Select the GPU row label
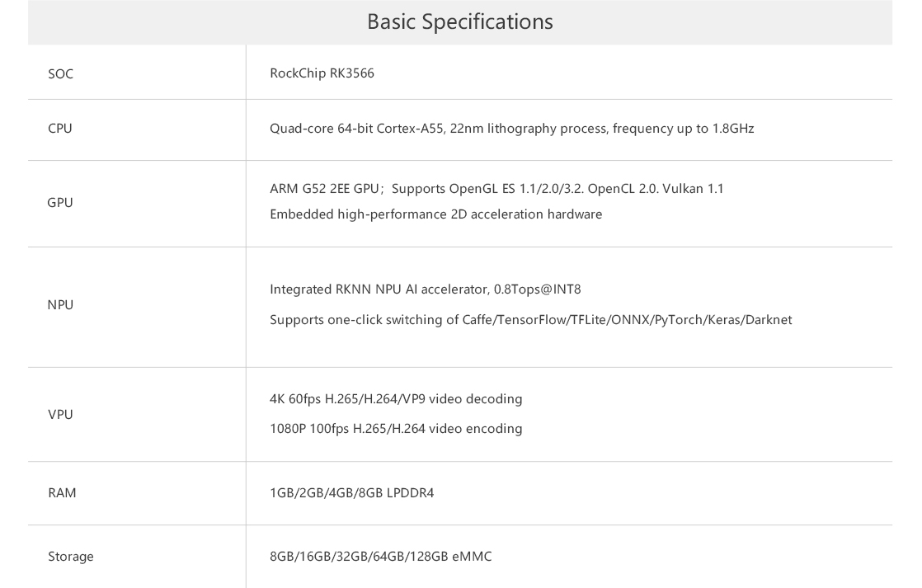 (60, 202)
